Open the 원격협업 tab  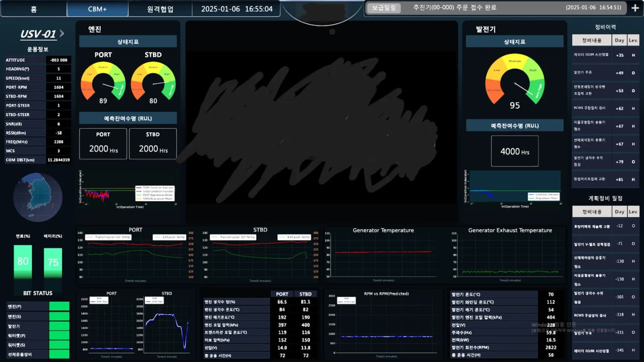(160, 9)
